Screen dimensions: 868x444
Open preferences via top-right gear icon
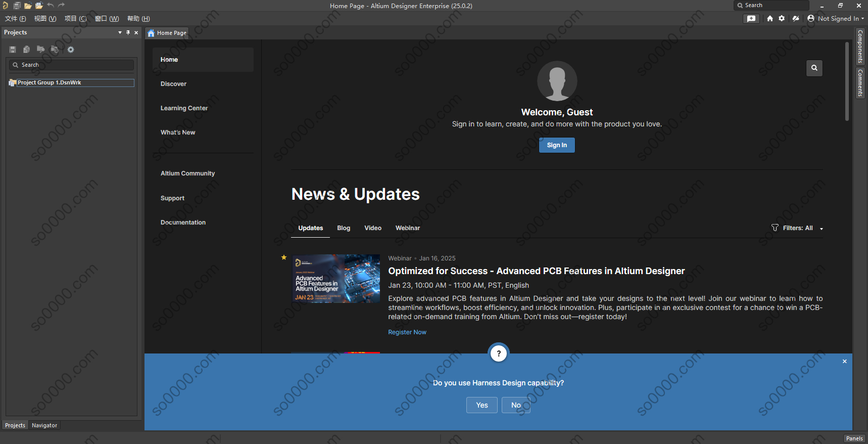(782, 19)
